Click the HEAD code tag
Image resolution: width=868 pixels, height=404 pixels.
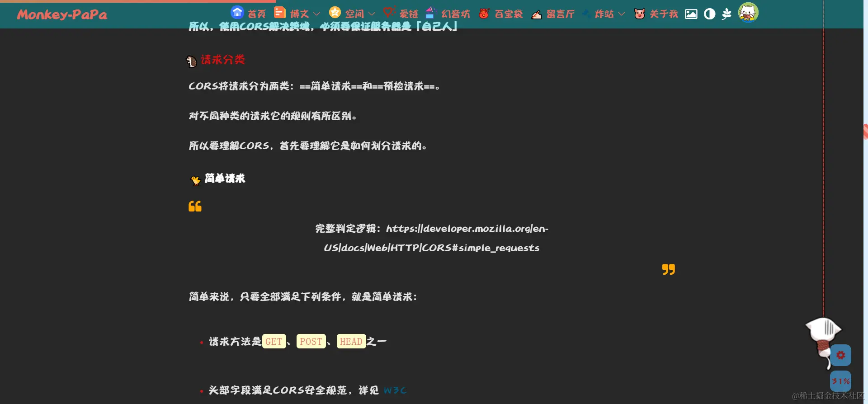point(351,341)
